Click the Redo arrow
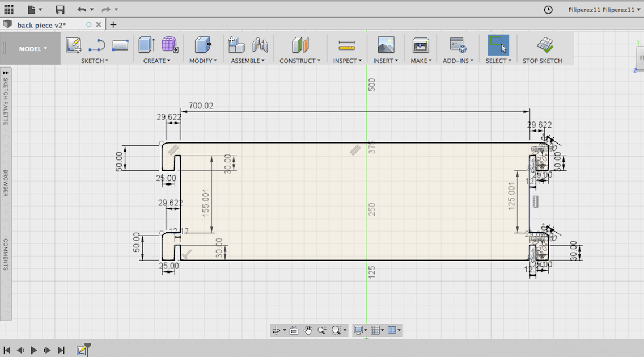644x357 pixels. 106,9
